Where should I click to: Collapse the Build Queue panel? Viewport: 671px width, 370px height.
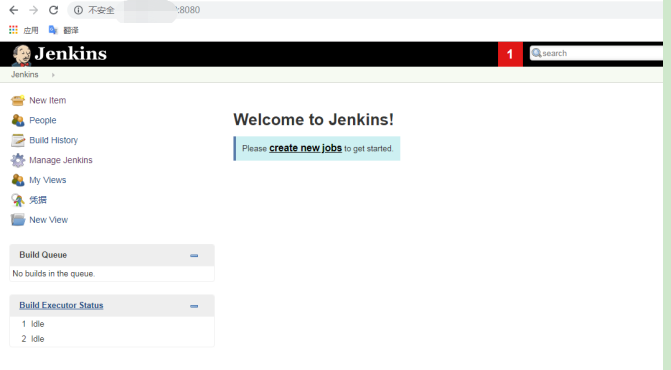click(x=194, y=255)
